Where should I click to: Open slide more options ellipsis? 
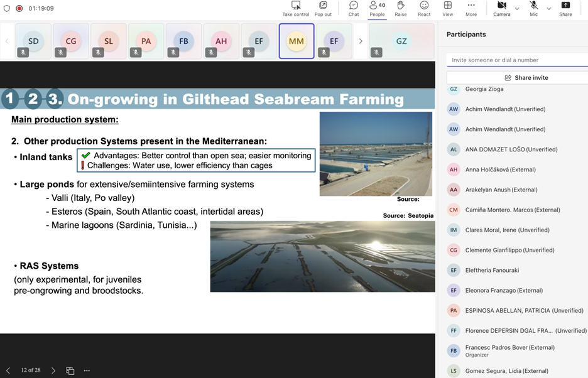tap(87, 370)
